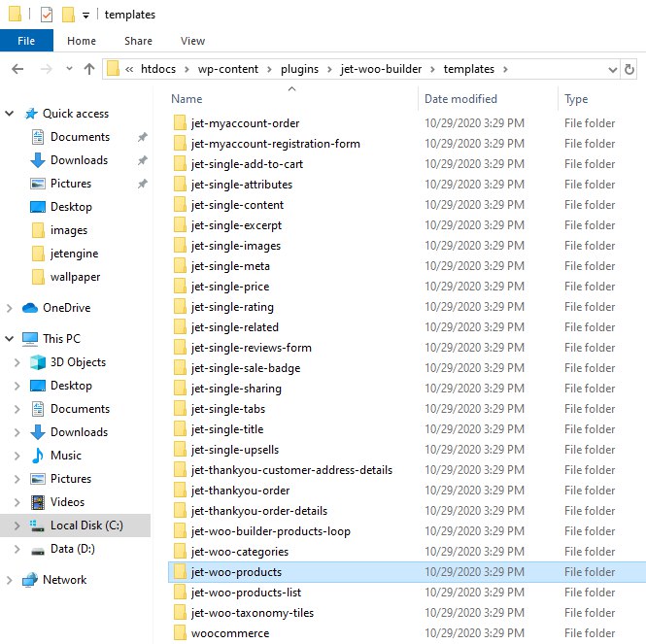Click htdocs in the address breadcrumb
The width and height of the screenshot is (646, 644).
(x=158, y=69)
